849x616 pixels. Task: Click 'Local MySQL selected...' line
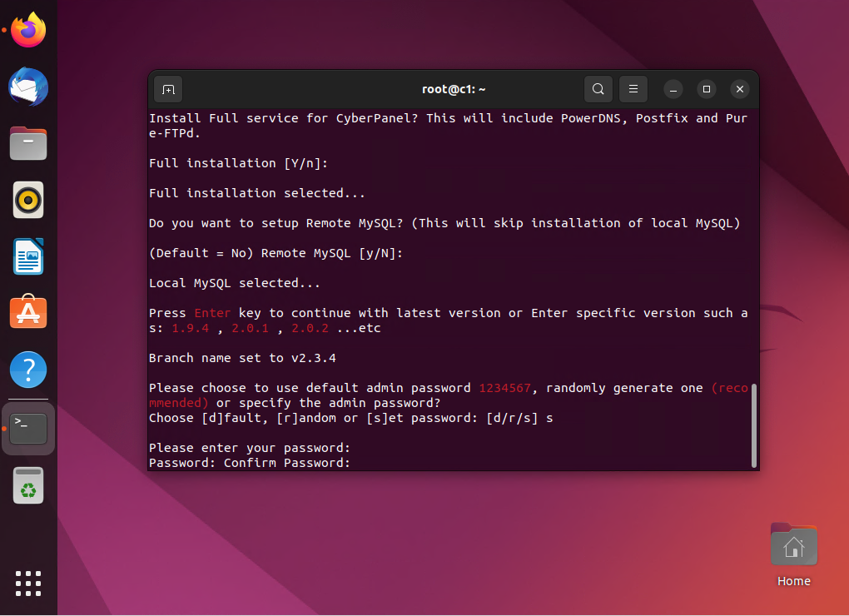235,283
